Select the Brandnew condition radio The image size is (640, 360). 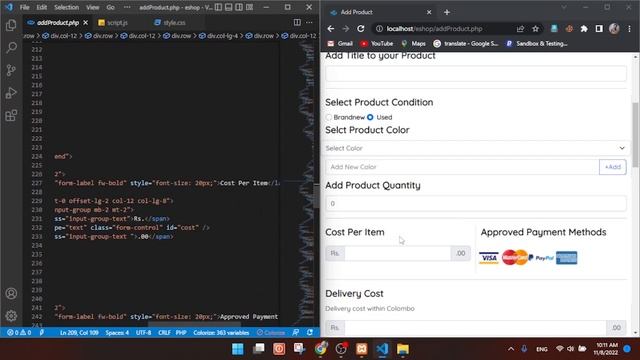tap(329, 117)
